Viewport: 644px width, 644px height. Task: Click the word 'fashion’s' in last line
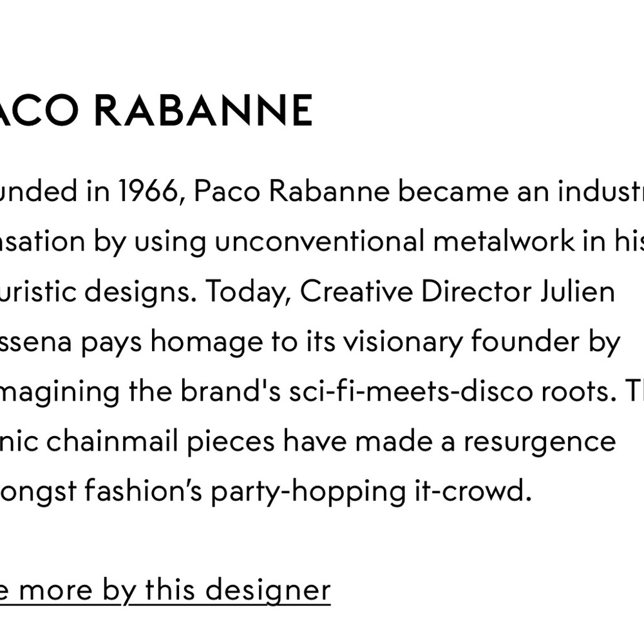pos(144,490)
